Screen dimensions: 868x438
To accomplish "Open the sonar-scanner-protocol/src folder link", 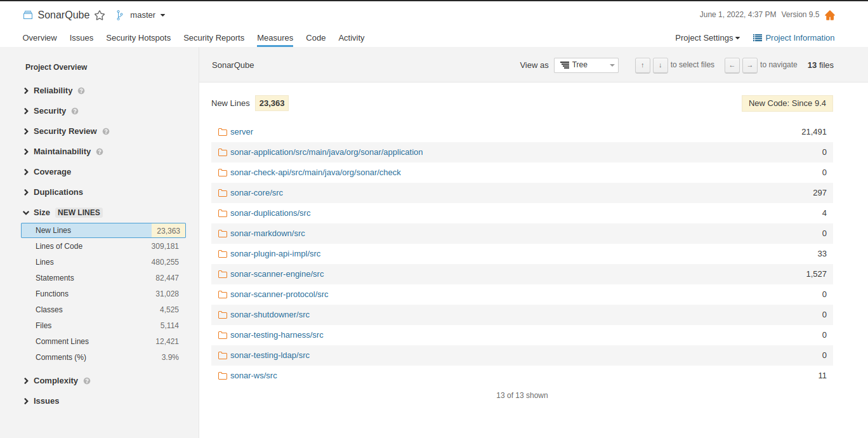I will 279,295.
